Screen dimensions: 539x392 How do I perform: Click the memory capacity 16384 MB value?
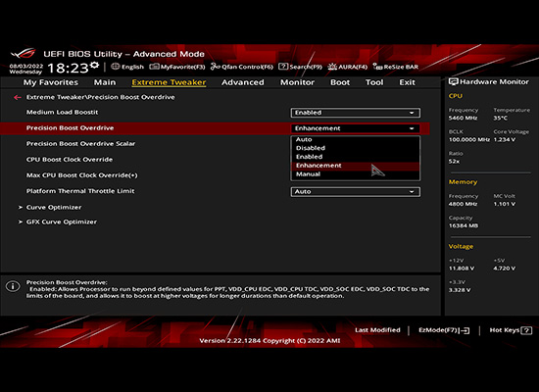464,225
